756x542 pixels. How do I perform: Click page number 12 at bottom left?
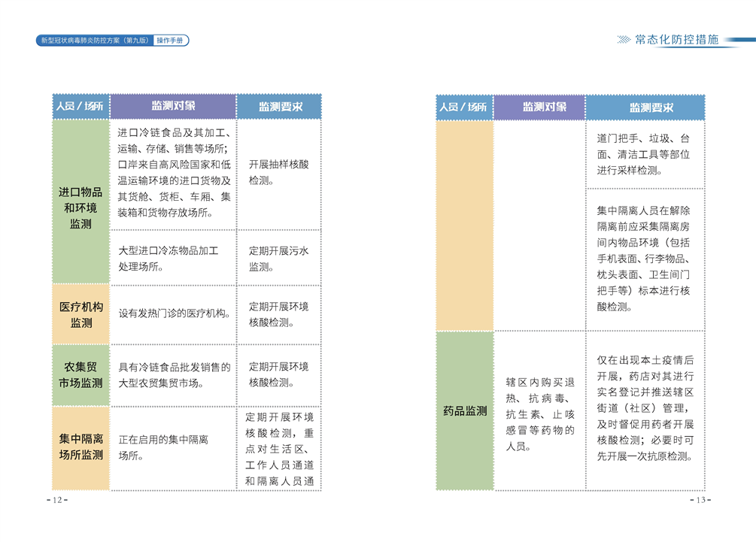pos(59,501)
